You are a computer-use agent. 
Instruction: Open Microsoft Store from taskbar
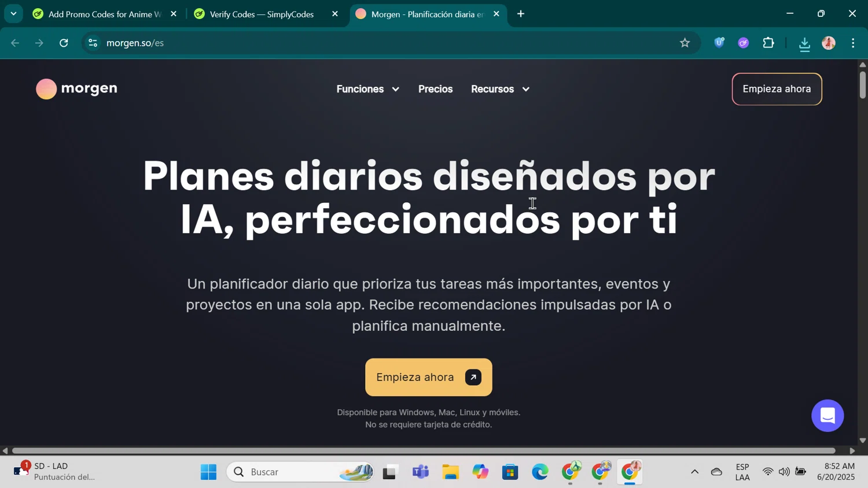[x=510, y=472]
